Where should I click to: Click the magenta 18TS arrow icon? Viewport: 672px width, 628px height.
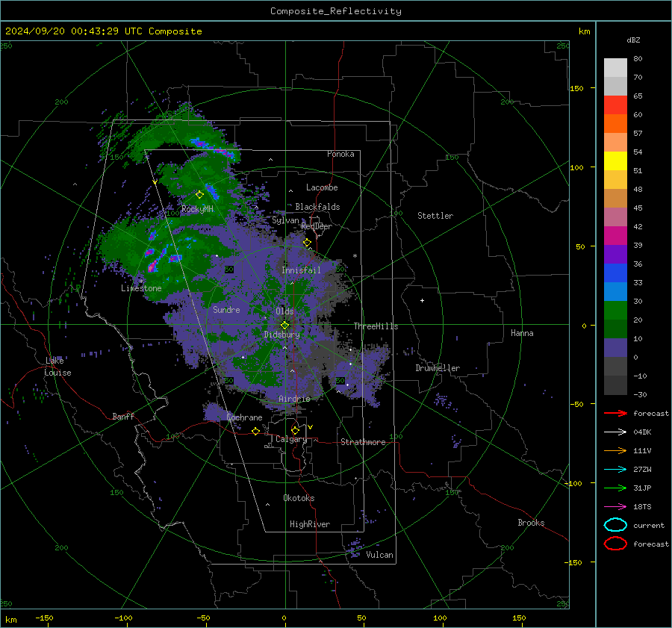[x=615, y=507]
